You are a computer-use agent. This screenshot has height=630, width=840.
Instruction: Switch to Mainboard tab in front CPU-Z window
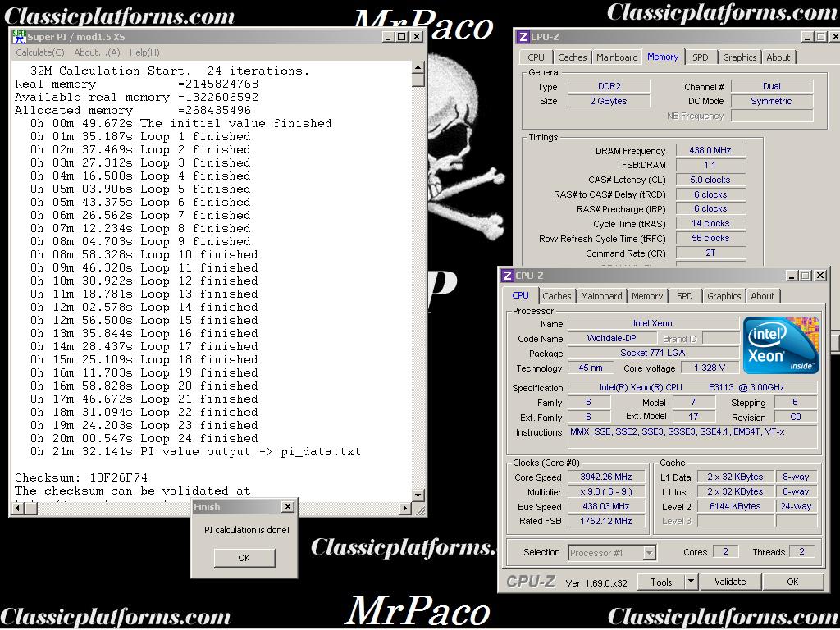tap(601, 295)
